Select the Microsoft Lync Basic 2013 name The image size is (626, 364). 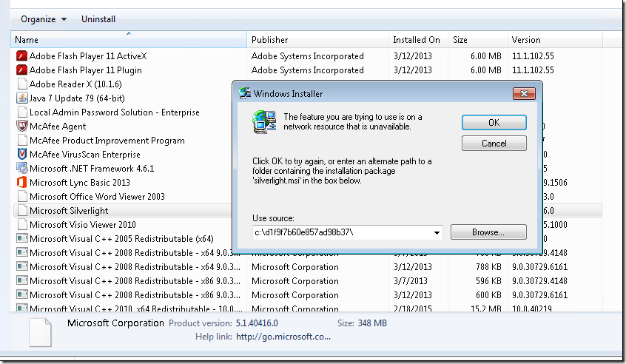click(x=80, y=183)
